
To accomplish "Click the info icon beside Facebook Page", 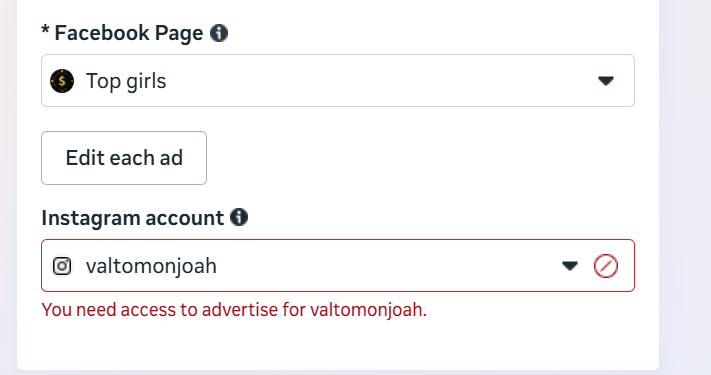I will point(219,33).
